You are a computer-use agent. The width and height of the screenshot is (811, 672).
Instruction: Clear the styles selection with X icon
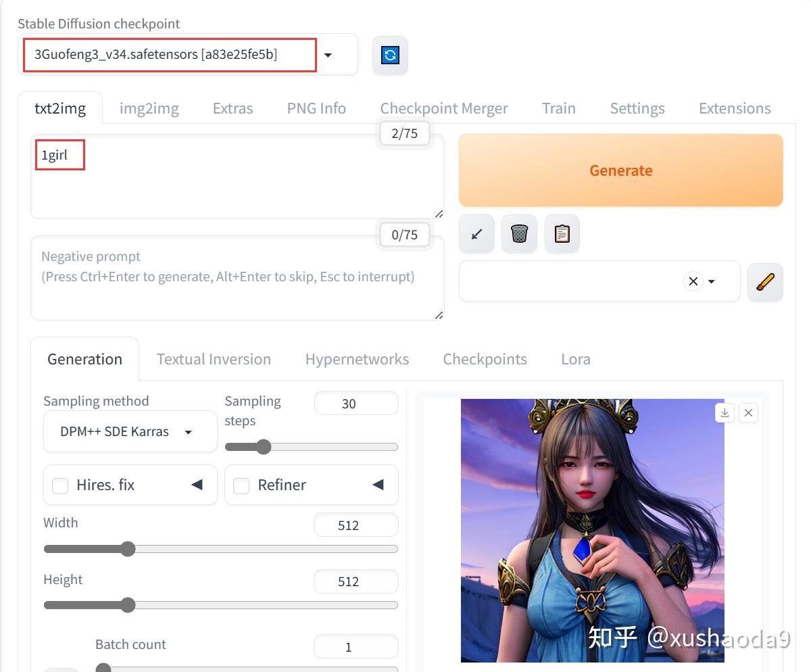pos(693,281)
